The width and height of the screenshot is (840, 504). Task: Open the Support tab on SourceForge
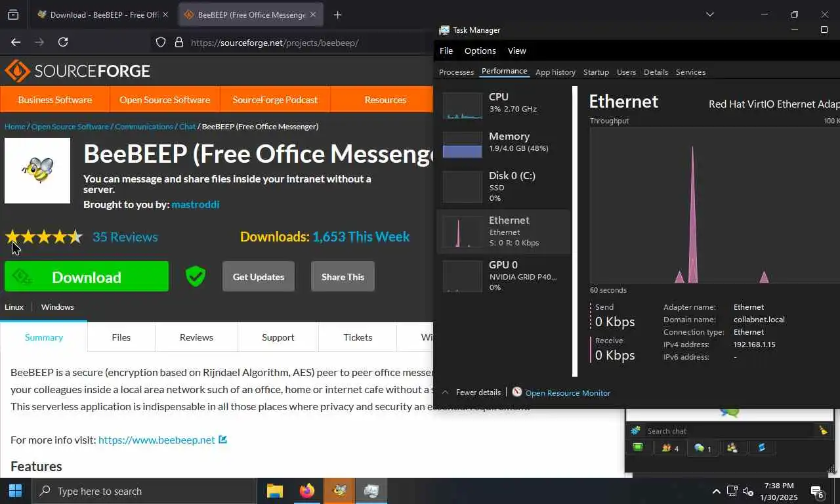pyautogui.click(x=278, y=337)
